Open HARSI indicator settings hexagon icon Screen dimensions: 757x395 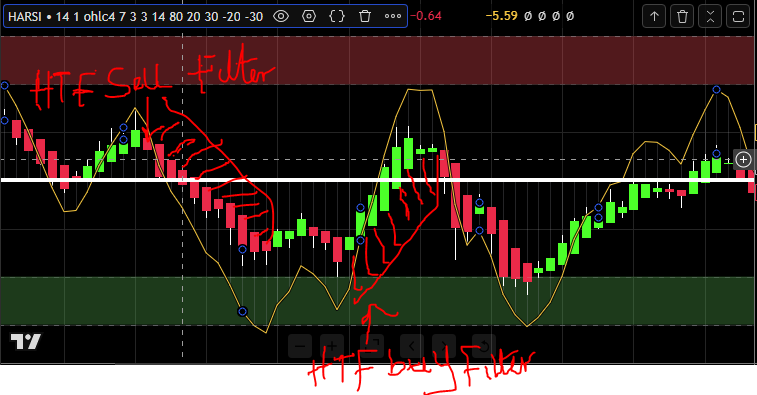(x=309, y=16)
